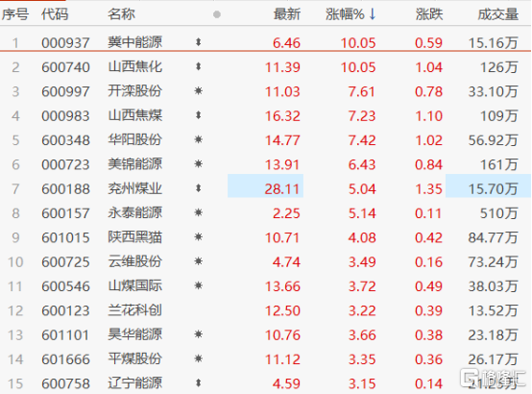Screen dimensions: 532x394
Task: Select stock code 600546 山煤国际
Action: tap(65, 286)
